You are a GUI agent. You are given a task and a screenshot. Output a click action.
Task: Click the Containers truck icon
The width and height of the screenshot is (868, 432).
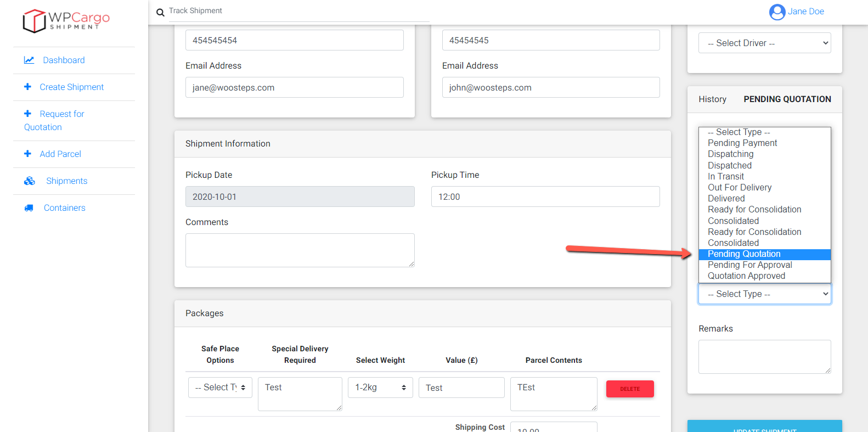coord(29,208)
